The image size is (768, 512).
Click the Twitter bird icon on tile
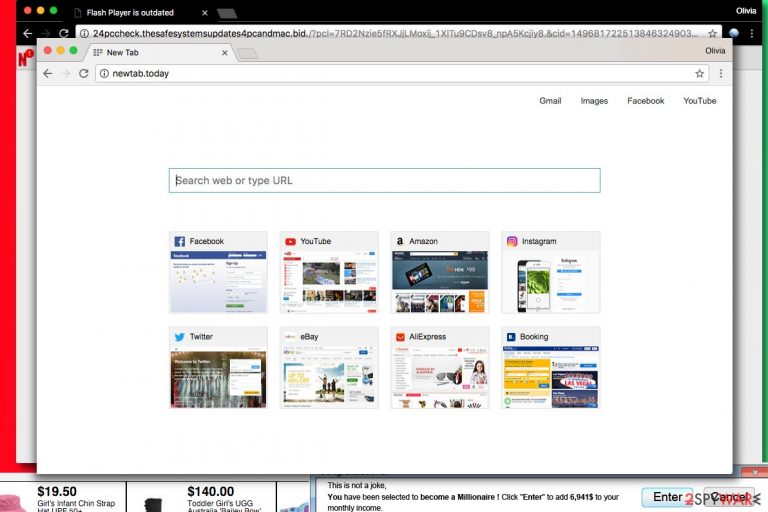tap(180, 337)
